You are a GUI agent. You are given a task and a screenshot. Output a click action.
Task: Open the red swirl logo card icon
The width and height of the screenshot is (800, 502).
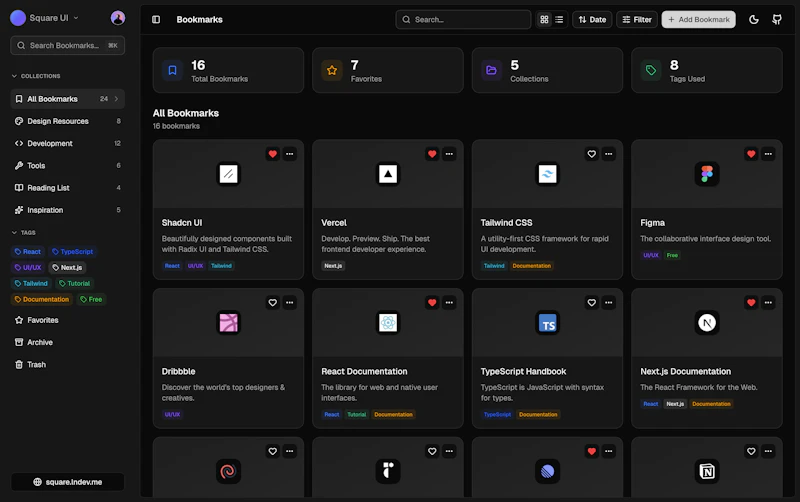click(x=229, y=471)
